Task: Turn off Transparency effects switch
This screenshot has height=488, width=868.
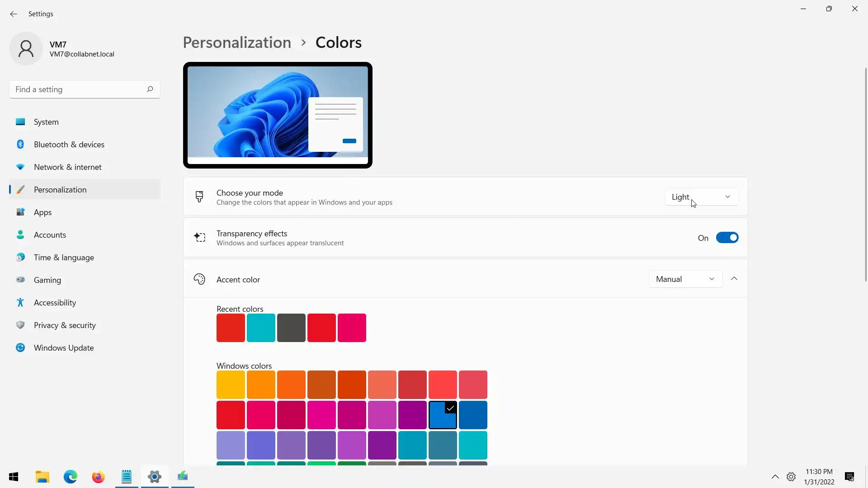Action: coord(727,238)
